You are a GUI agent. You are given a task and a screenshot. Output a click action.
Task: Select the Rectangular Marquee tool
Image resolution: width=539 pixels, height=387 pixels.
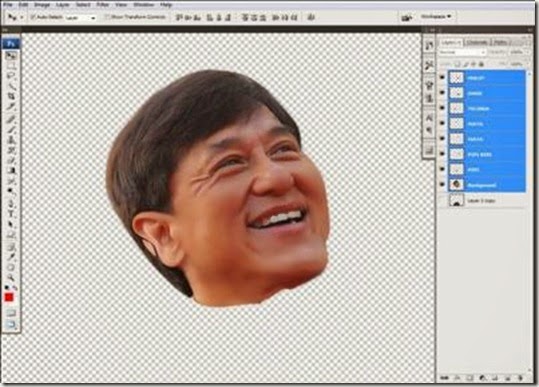[11, 65]
